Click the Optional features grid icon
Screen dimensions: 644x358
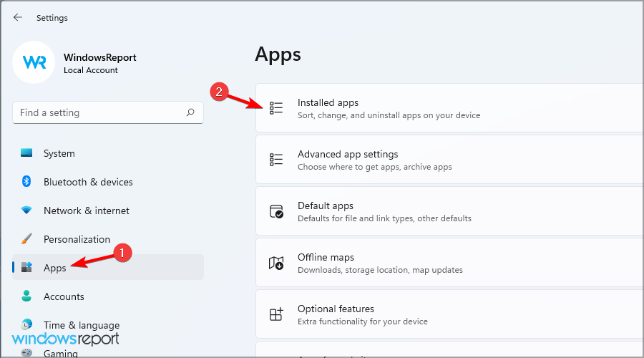[x=276, y=315]
